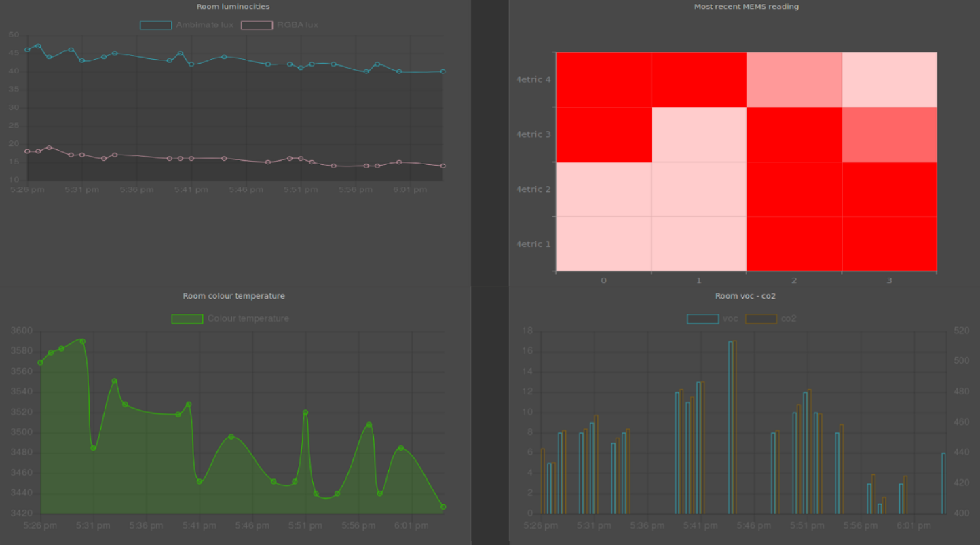Click the Most recent MEMS reading title
The width and height of the screenshot is (980, 545).
[746, 7]
